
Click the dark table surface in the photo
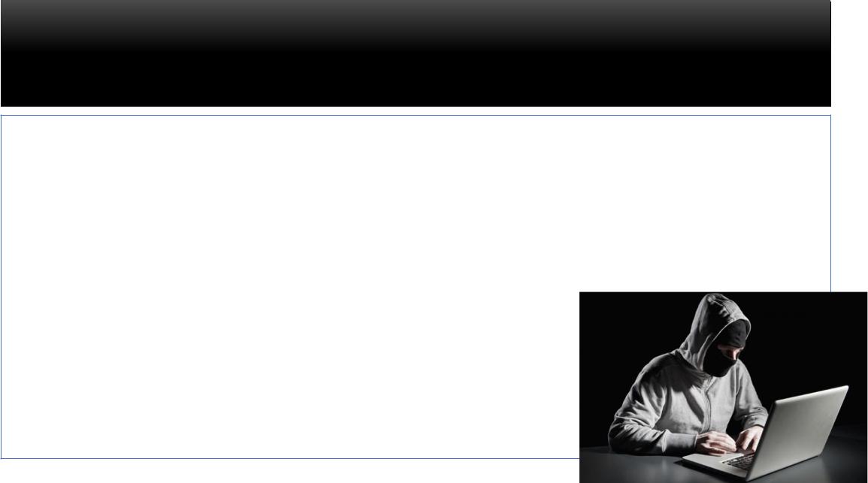[631, 465]
